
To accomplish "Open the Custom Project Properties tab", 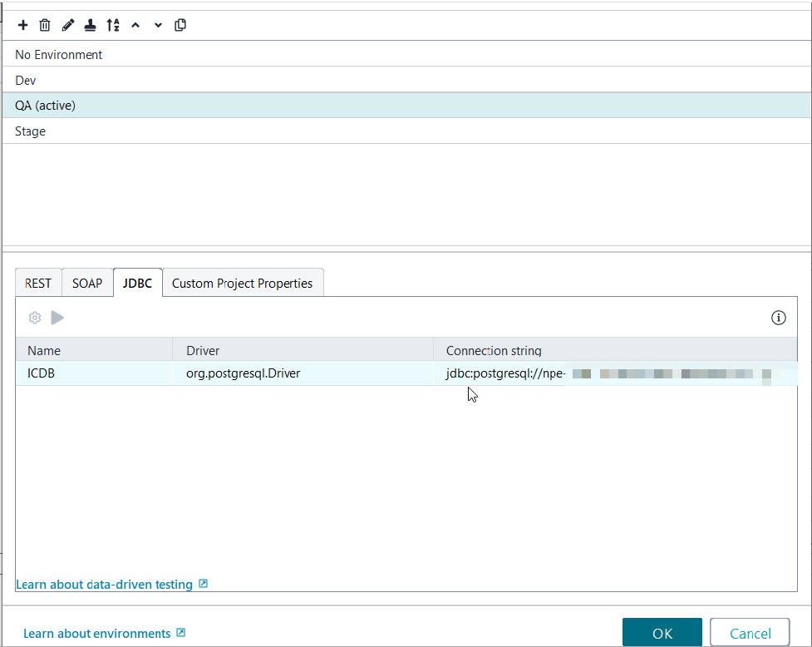I will 242,283.
